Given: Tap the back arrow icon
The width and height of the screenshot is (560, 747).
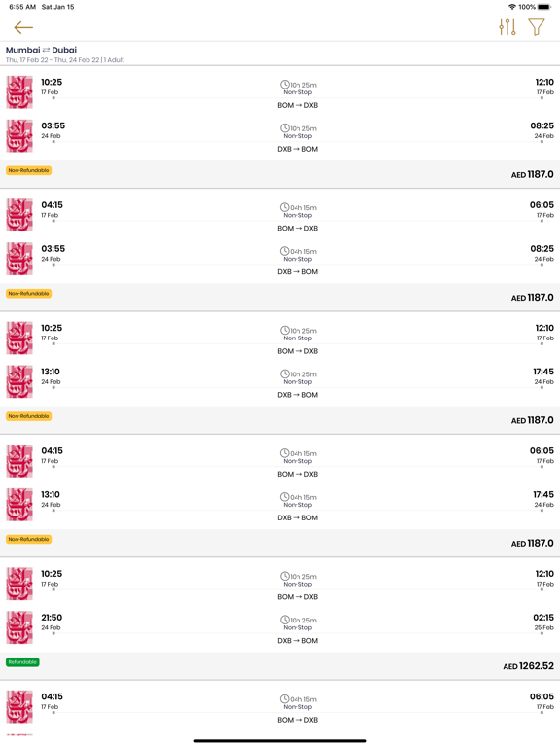Looking at the screenshot, I should pos(23,27).
